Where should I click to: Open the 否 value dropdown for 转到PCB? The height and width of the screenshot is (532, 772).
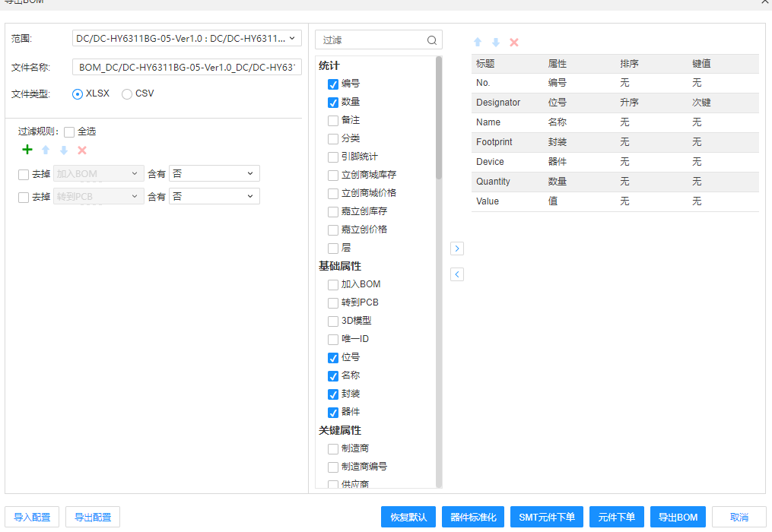(x=214, y=197)
